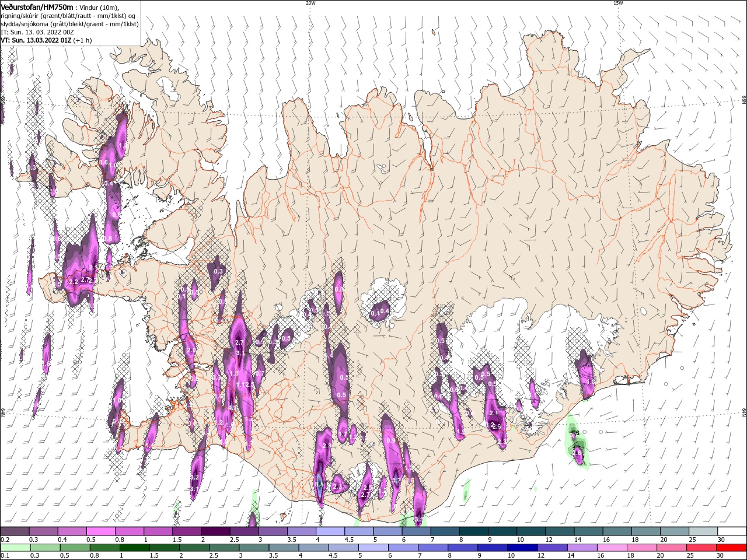
Task: Pick the darkest purple swatch at 2, upper legend
Action: point(215,531)
